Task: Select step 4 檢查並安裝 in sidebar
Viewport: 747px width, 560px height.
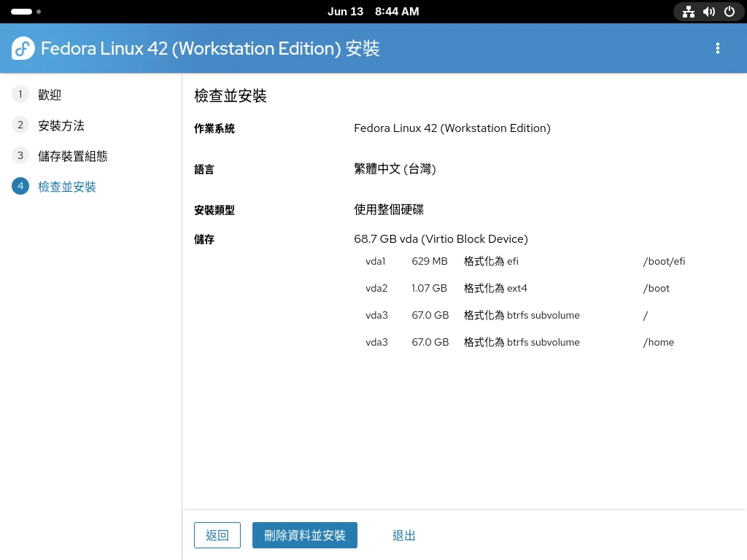Action: 67,187
